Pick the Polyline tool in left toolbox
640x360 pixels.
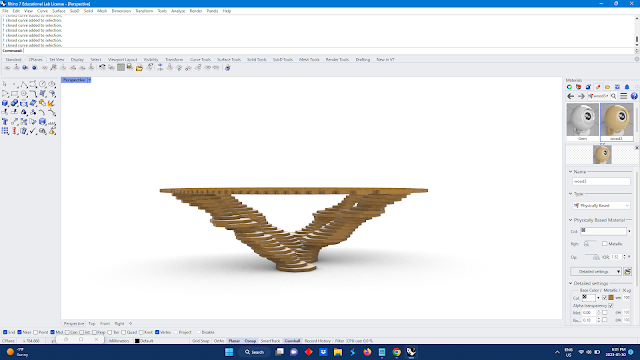point(24,84)
